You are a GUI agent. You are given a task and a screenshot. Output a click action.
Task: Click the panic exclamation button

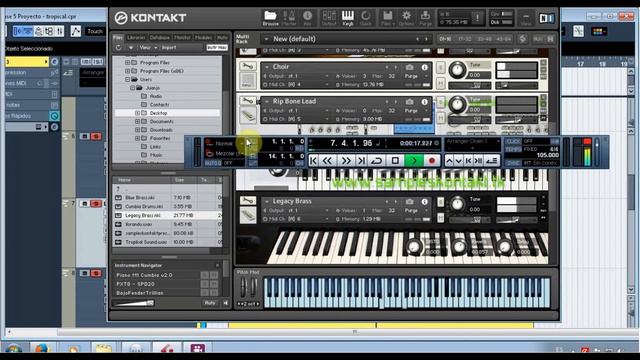[x=477, y=18]
